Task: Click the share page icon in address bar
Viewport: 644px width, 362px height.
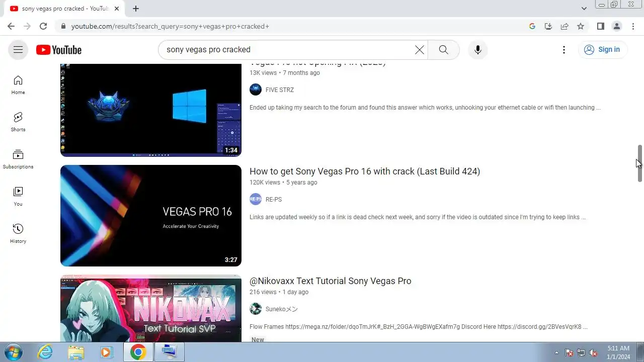Action: tap(565, 26)
